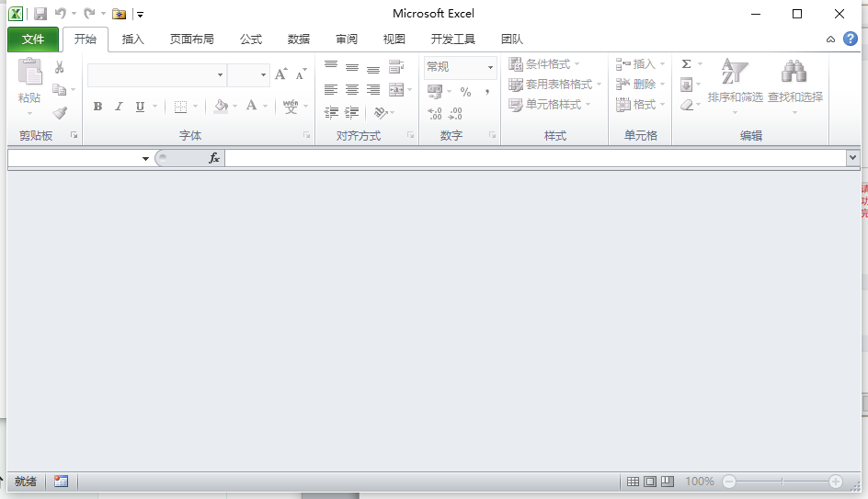This screenshot has height=499, width=868.
Task: Click Decrease Indent icon
Action: tap(331, 113)
